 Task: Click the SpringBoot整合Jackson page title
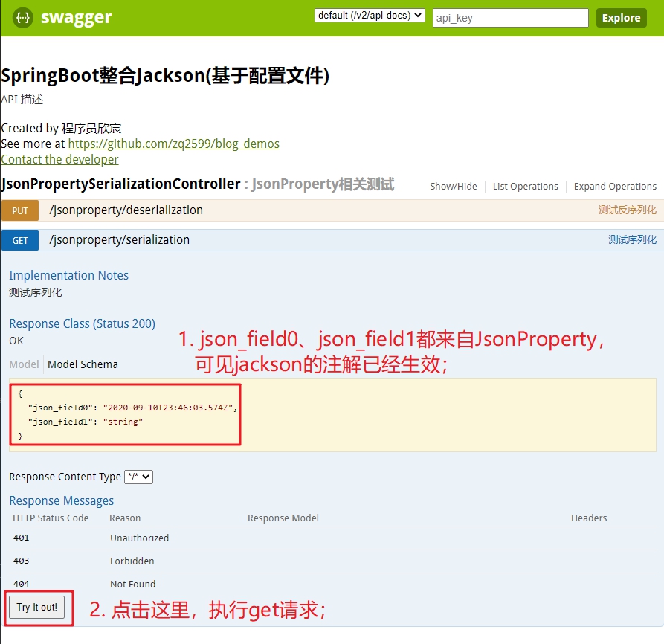(165, 76)
